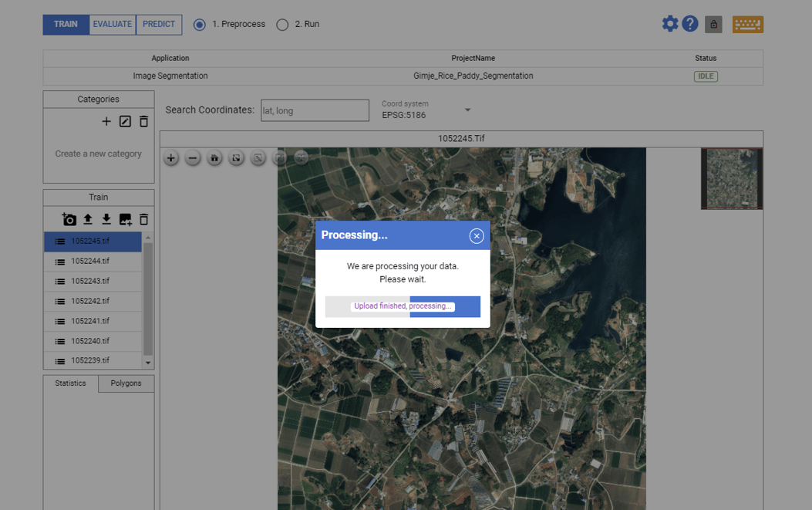
Task: Select the 2. Run radio button
Action: [x=282, y=24]
